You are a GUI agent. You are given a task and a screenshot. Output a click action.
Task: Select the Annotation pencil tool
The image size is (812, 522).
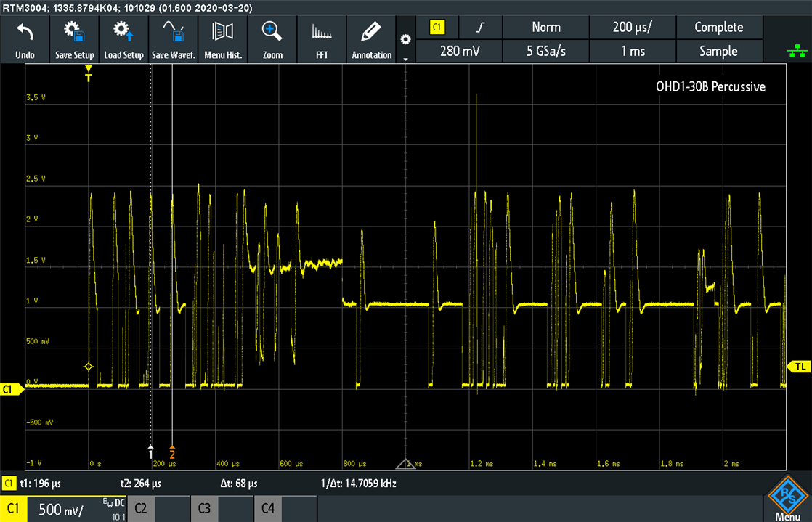[x=371, y=40]
